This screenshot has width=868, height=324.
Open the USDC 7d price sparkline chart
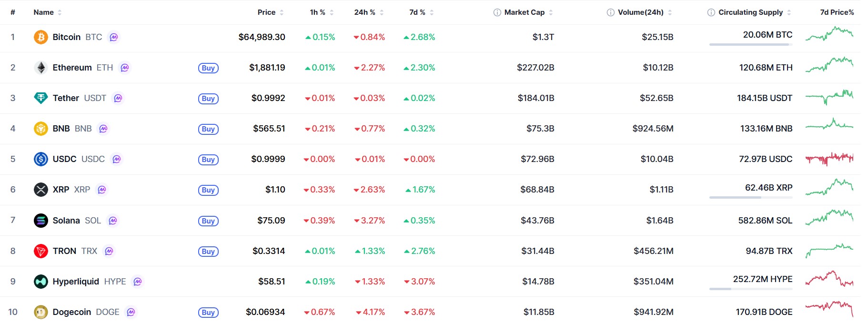coord(829,159)
